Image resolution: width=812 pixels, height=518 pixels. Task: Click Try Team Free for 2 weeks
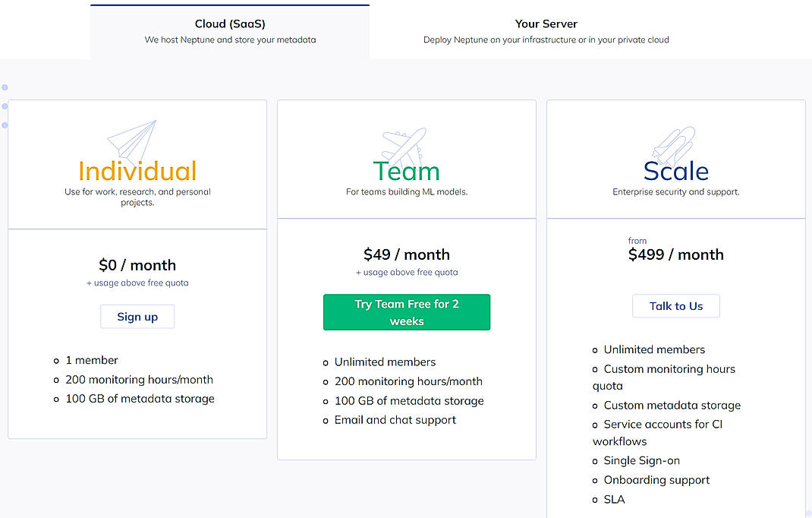click(x=407, y=312)
